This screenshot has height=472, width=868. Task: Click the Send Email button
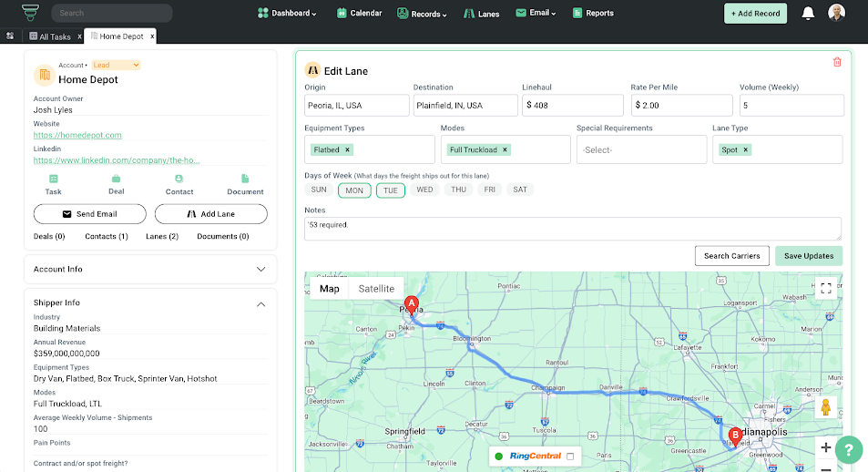[x=89, y=214]
